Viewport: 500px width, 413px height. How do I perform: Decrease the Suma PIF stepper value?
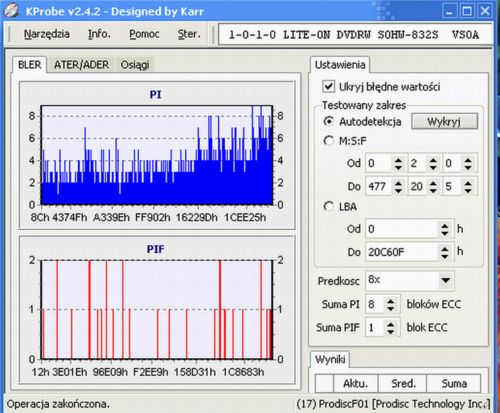coord(391,332)
